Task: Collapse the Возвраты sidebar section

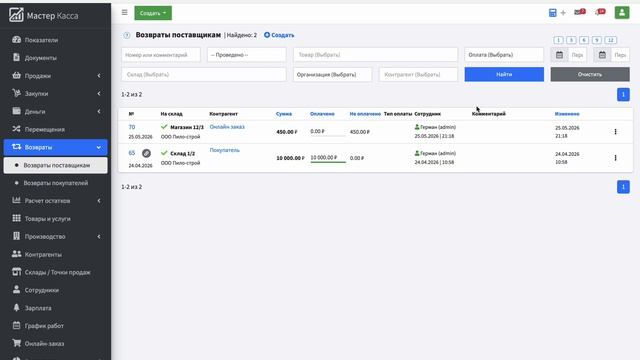Action: pos(56,147)
